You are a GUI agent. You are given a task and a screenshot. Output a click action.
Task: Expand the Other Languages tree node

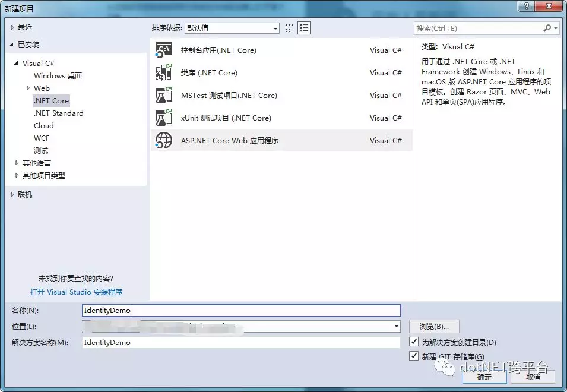click(17, 163)
